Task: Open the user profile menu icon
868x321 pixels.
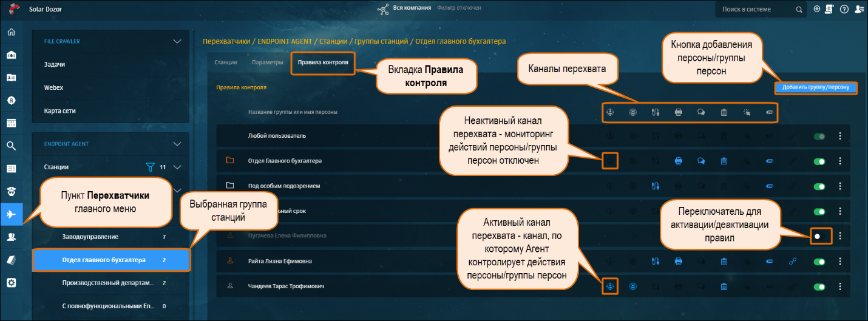Action: [x=859, y=9]
